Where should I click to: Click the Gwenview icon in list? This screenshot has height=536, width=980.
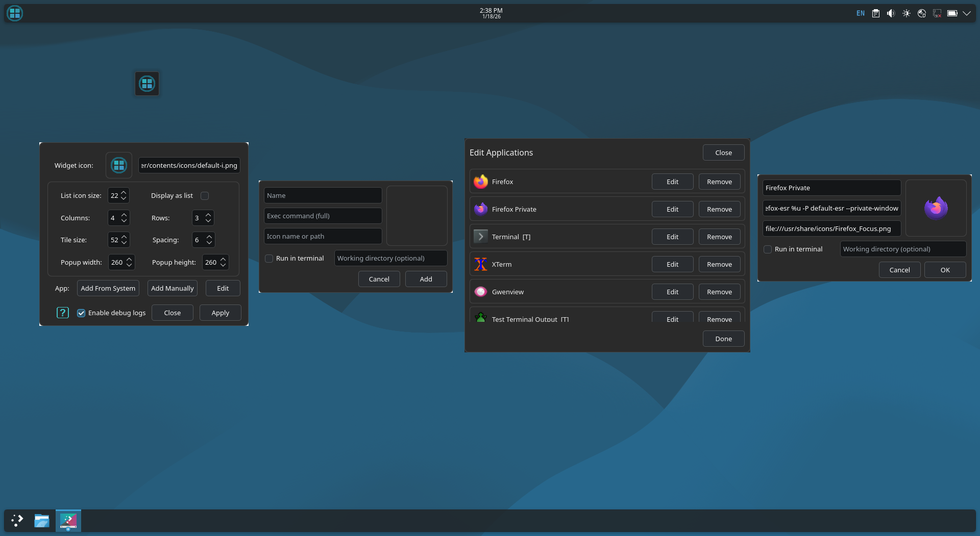coord(481,292)
